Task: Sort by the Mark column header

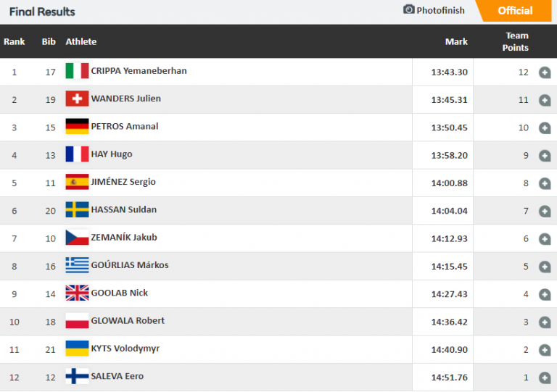Action: [456, 42]
